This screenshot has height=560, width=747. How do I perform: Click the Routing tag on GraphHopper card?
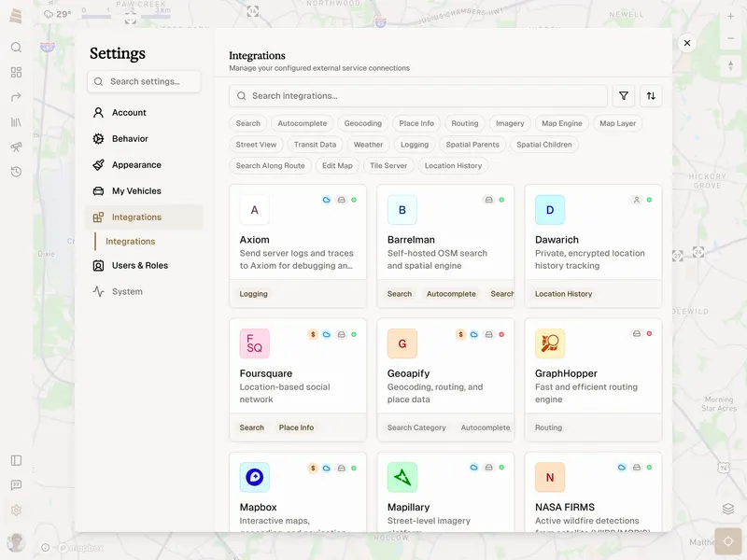pyautogui.click(x=548, y=427)
